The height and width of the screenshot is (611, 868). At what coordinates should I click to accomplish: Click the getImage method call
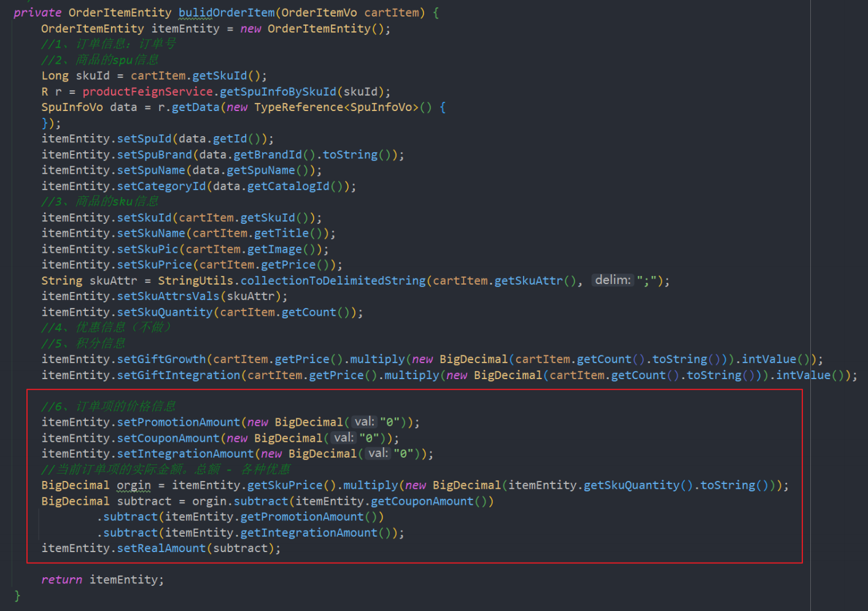tap(274, 249)
